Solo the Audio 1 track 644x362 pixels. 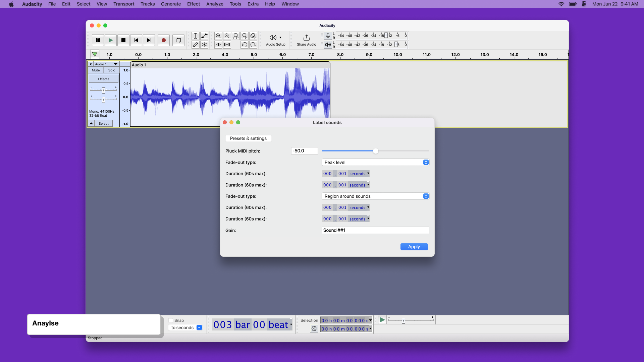point(111,70)
